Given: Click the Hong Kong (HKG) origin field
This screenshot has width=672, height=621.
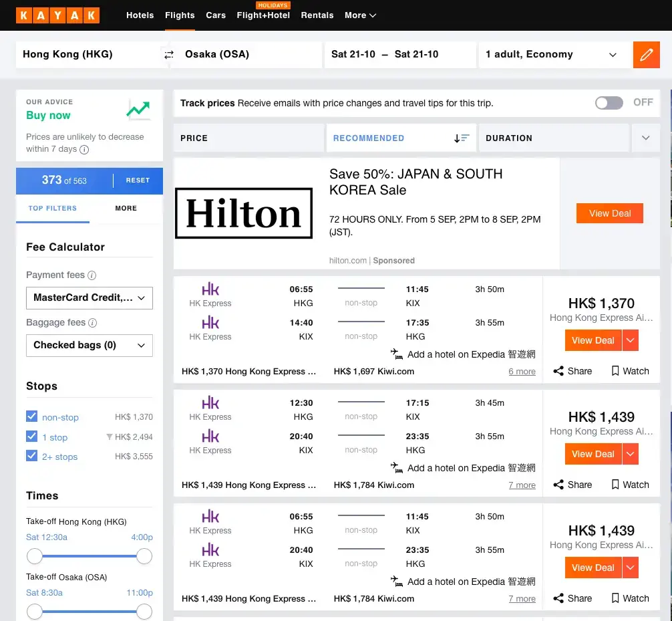Looking at the screenshot, I should [89, 54].
